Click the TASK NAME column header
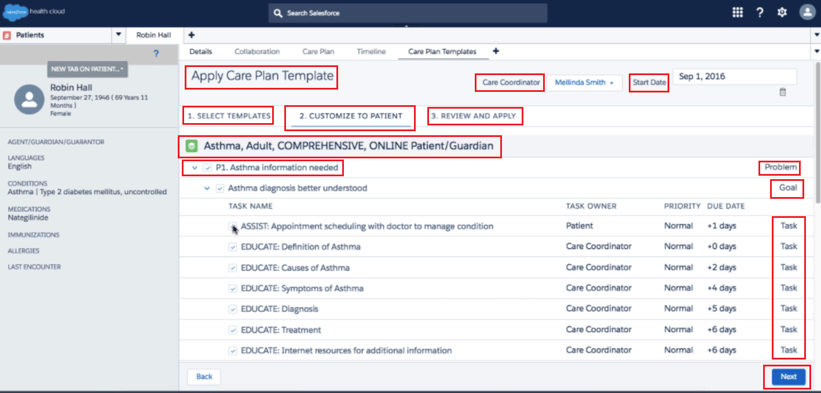This screenshot has height=393, width=821. point(250,206)
